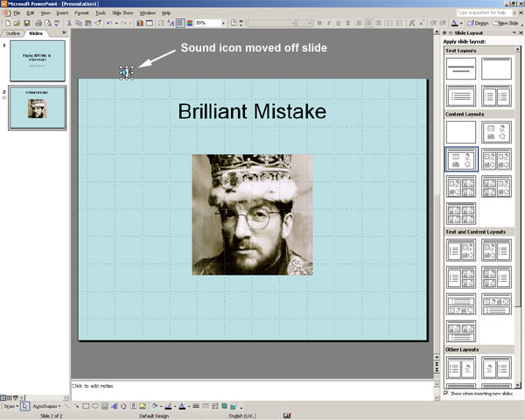Click the Insert WordArt icon
Image resolution: width=525 pixels, height=420 pixels.
pos(114,406)
